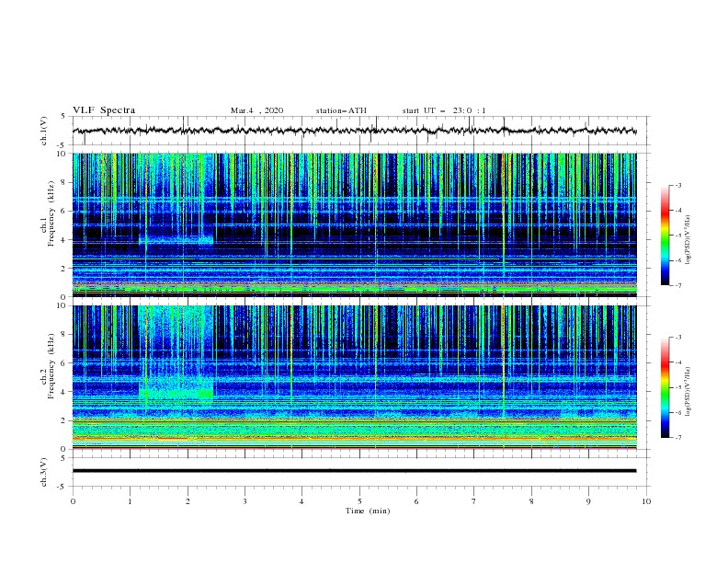This screenshot has width=728, height=563.
Task: Click the ch.1 frequency axis "10" tick label
Action: [61, 154]
